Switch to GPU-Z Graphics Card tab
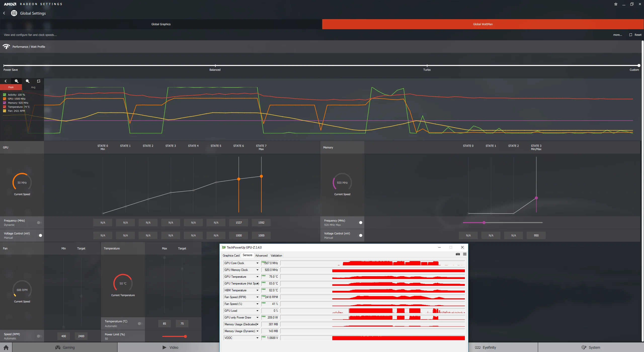The width and height of the screenshot is (644, 352). tap(231, 255)
